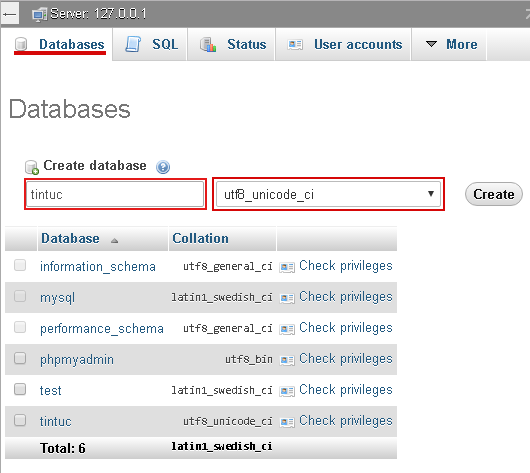Screen dimensions: 530x473
Task: Tick the information_schema checkbox
Action: [x=20, y=265]
